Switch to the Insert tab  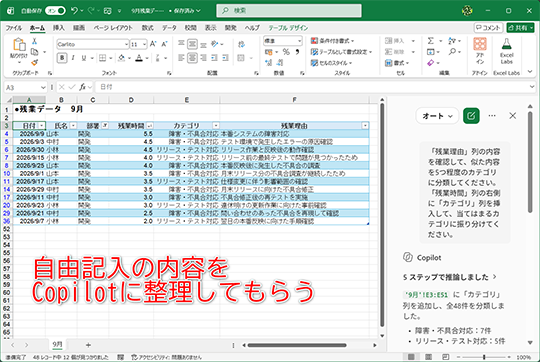point(59,28)
